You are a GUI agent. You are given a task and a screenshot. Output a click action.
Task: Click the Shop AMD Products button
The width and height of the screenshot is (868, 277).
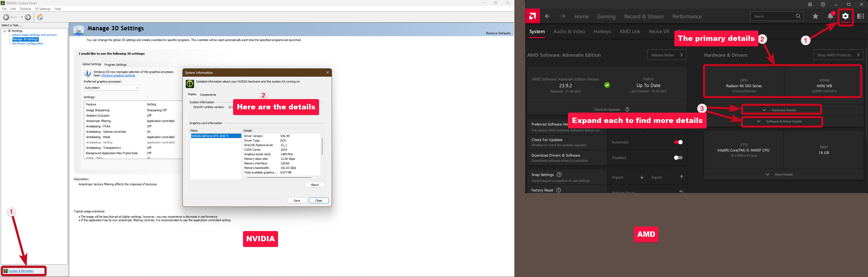tap(838, 55)
